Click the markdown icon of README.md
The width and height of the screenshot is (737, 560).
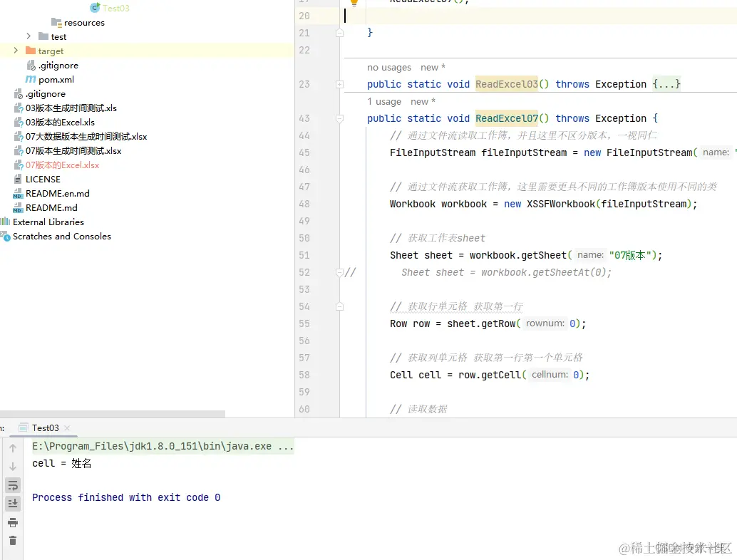[x=18, y=207]
